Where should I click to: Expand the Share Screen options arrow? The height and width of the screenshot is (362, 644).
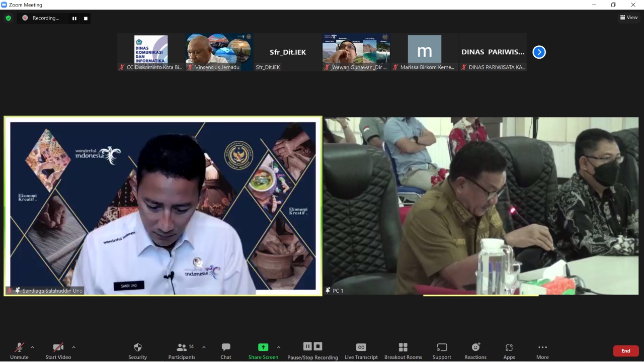tap(279, 347)
